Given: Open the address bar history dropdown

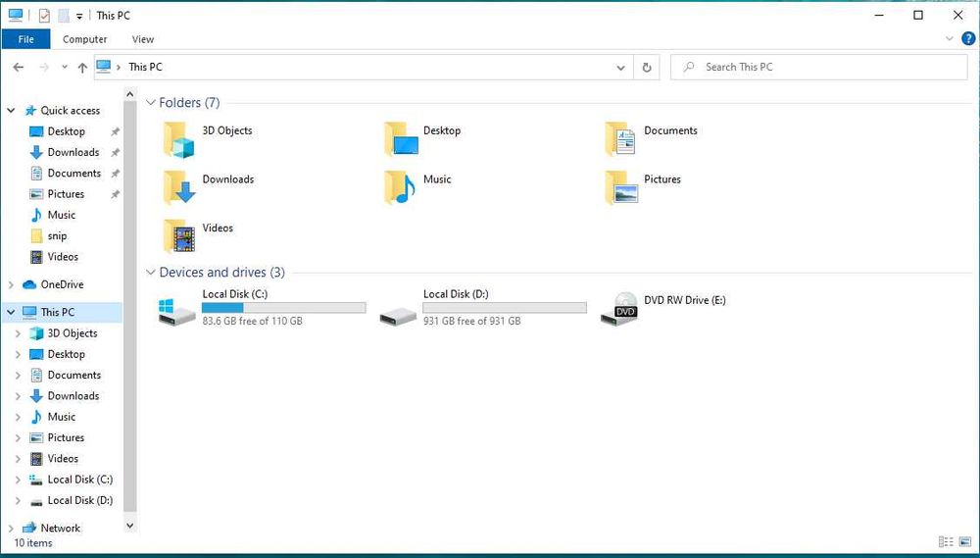Looking at the screenshot, I should click(620, 68).
